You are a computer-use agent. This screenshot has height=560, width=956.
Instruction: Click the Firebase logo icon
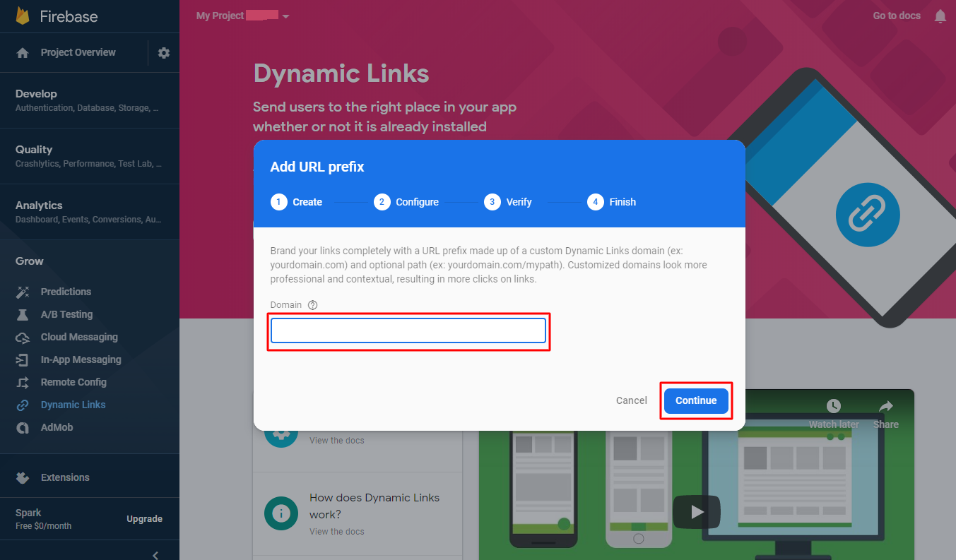23,16
